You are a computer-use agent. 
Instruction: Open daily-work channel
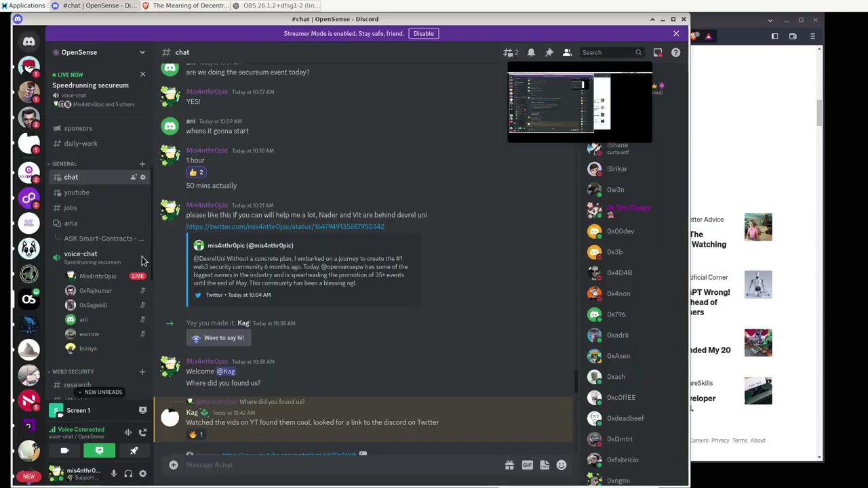click(x=99, y=144)
